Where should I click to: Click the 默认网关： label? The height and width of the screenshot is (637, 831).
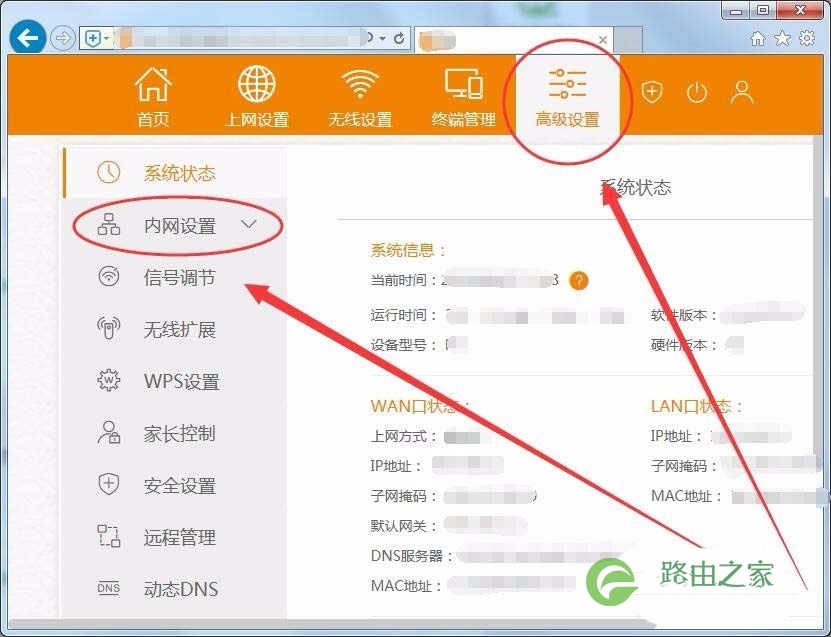pyautogui.click(x=405, y=526)
